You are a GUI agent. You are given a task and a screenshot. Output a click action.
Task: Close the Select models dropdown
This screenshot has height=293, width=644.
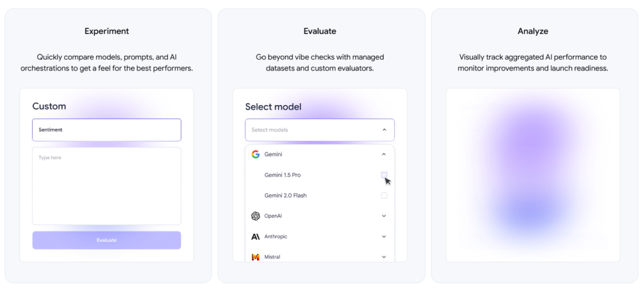(384, 130)
